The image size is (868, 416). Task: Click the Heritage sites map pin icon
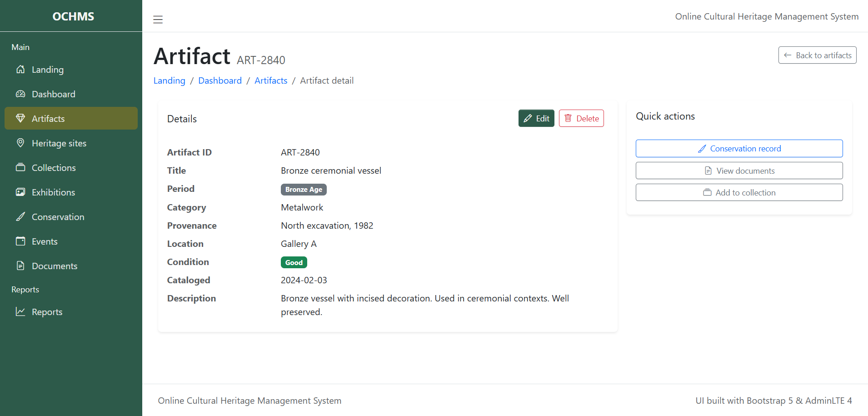point(20,143)
